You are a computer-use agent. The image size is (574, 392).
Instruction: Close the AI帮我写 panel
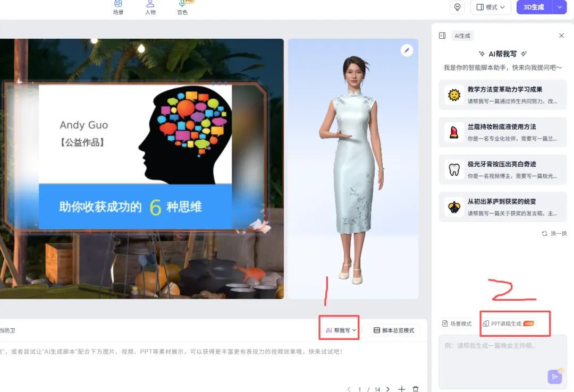pos(561,36)
